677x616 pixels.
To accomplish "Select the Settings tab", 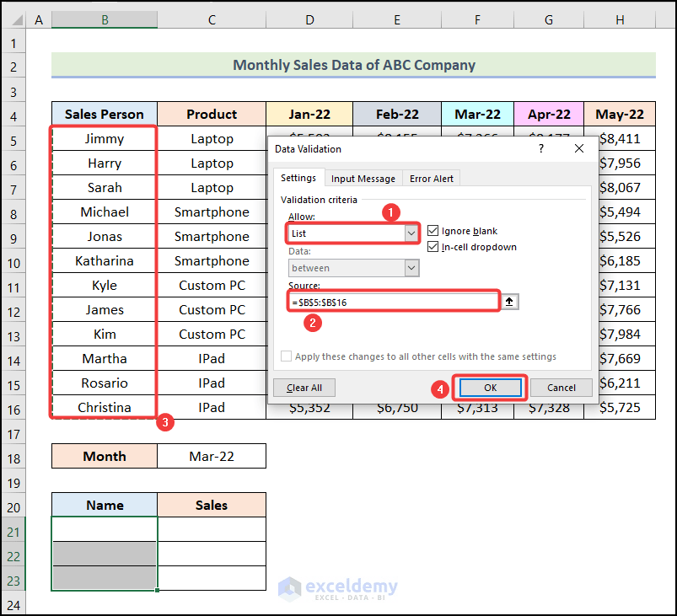I will pyautogui.click(x=299, y=178).
